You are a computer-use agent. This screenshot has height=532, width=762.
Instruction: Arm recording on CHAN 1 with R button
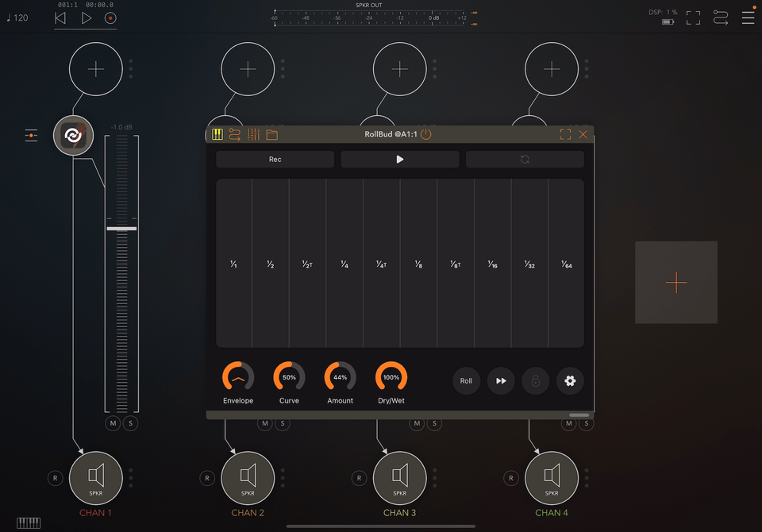(x=55, y=478)
